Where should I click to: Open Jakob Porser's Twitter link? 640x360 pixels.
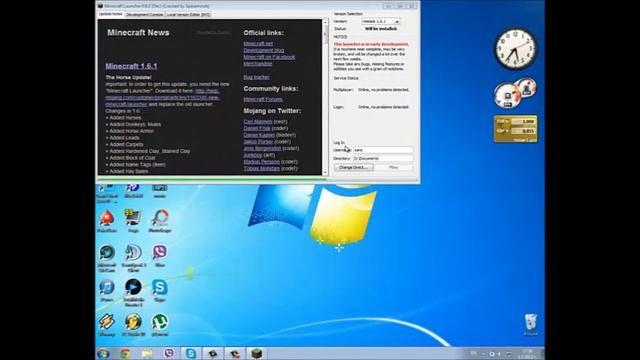258,142
